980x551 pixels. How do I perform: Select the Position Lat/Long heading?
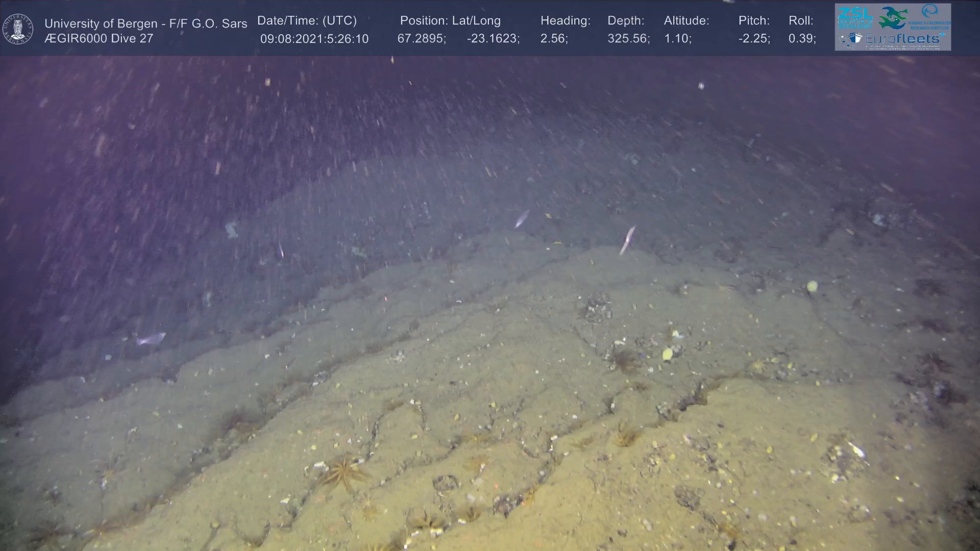[450, 20]
